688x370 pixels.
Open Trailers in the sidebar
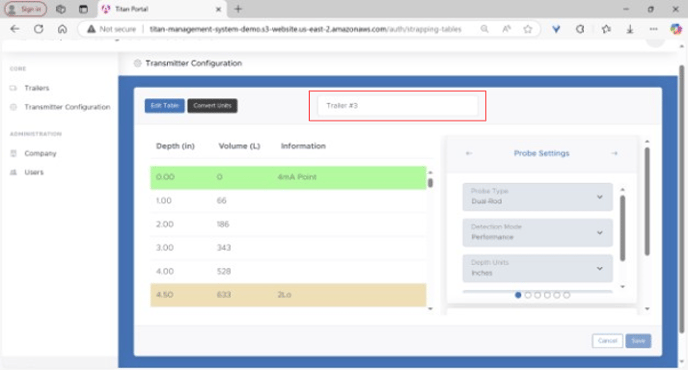(37, 88)
